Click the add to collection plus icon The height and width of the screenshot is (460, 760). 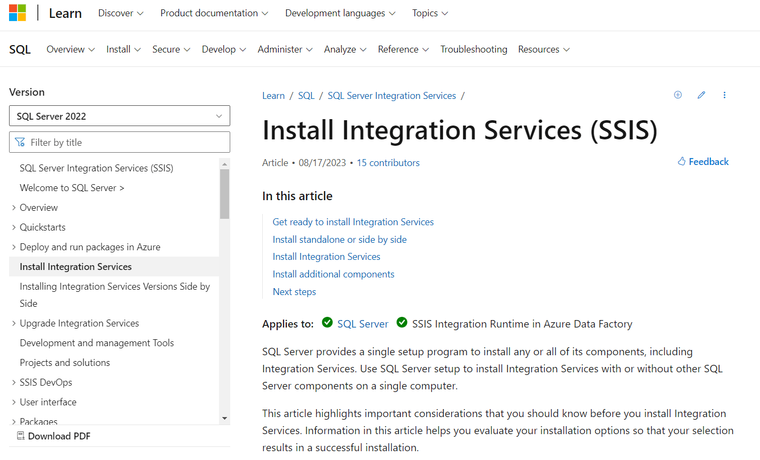click(x=678, y=95)
